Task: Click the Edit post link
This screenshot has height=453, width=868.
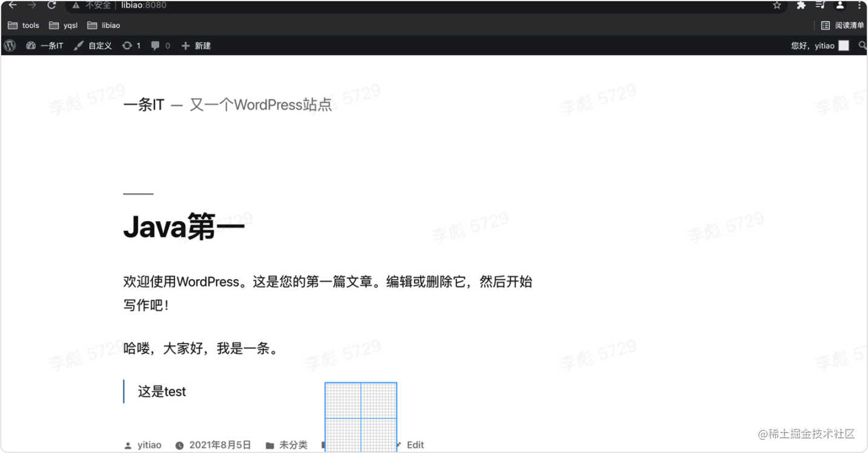Action: coord(415,445)
